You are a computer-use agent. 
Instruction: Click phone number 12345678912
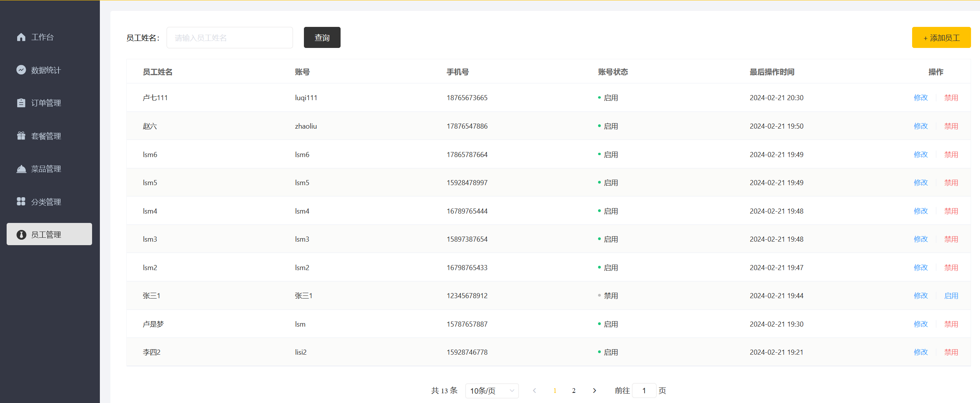pyautogui.click(x=467, y=296)
